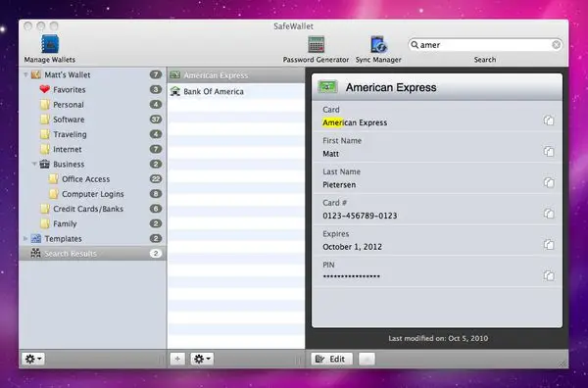Image resolution: width=588 pixels, height=388 pixels.
Task: Collapse the Matt's Wallet tree
Action: point(25,74)
